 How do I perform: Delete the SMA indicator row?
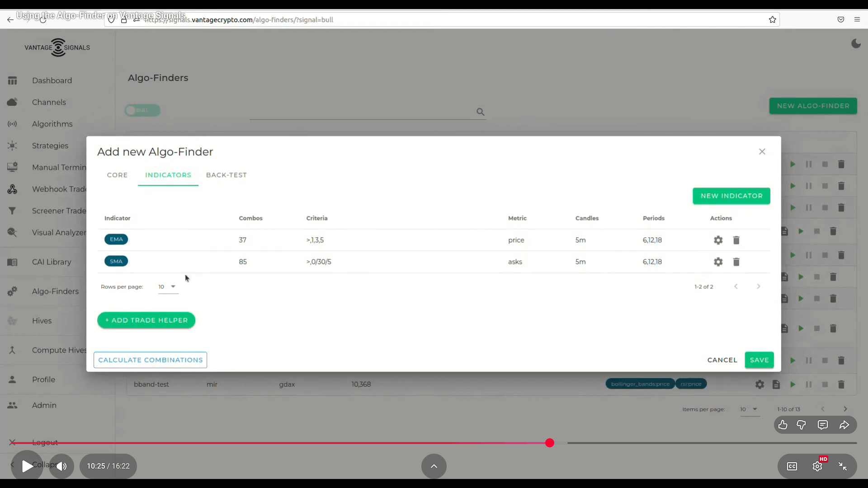point(736,262)
